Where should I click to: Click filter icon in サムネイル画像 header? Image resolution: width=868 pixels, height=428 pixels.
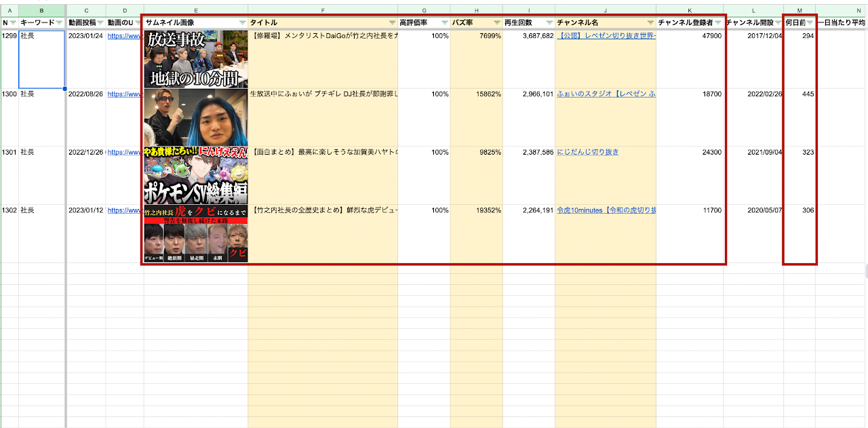click(242, 23)
